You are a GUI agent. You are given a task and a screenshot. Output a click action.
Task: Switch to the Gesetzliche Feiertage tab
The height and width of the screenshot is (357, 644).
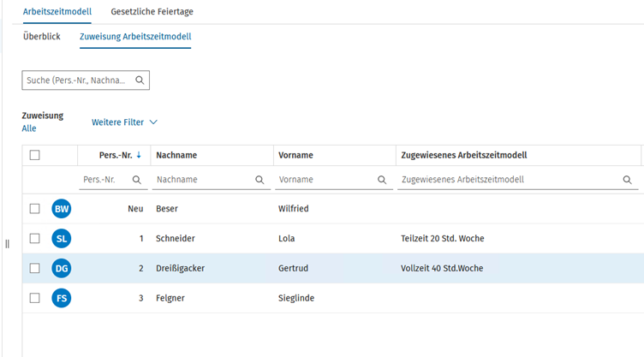pyautogui.click(x=152, y=12)
